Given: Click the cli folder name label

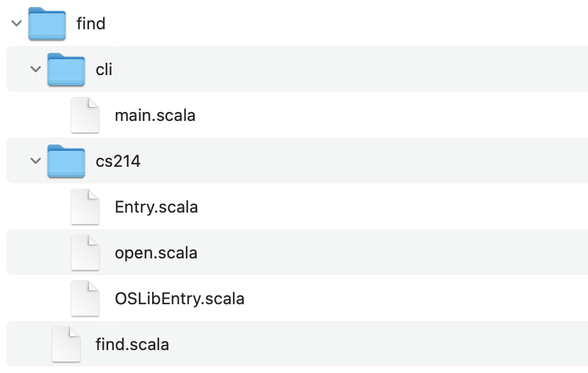Looking at the screenshot, I should coord(104,69).
